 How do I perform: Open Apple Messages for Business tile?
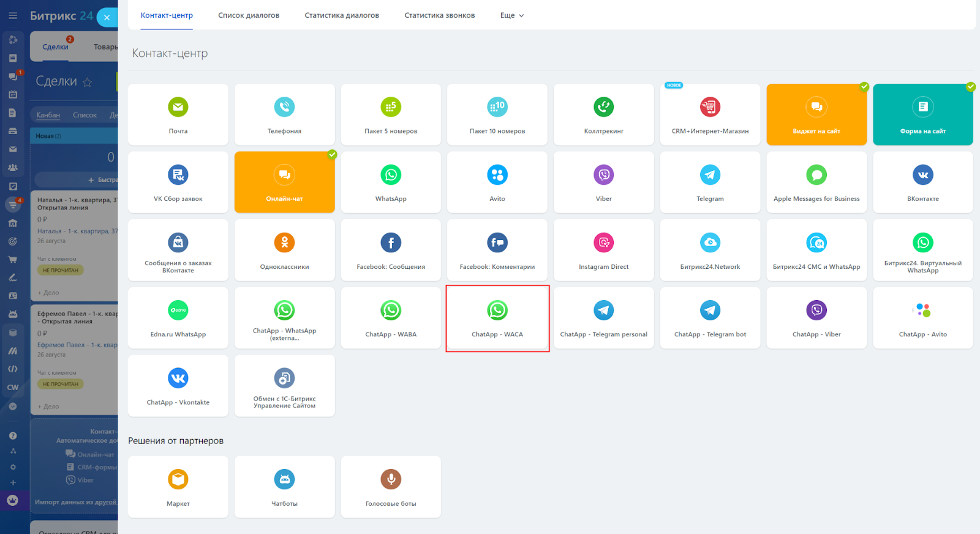pyautogui.click(x=816, y=182)
